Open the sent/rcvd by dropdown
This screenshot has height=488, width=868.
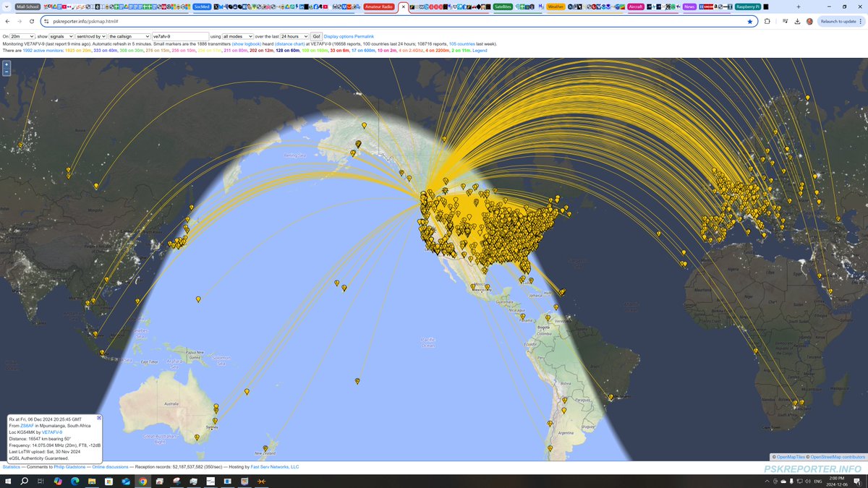click(91, 36)
